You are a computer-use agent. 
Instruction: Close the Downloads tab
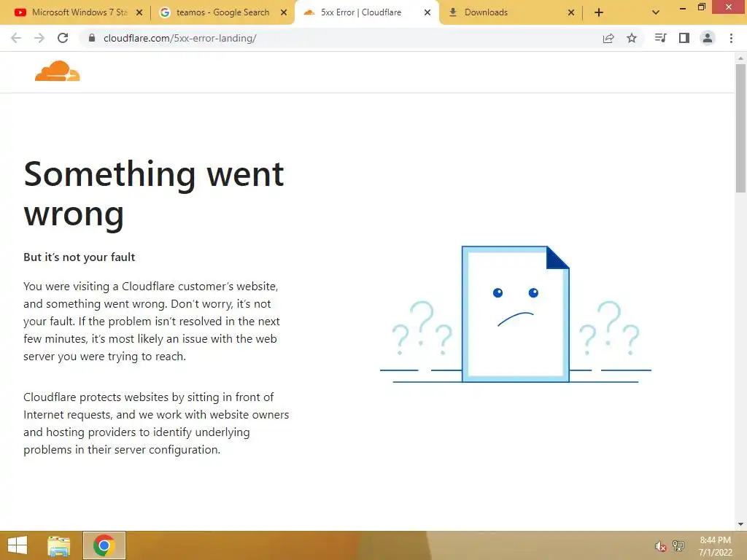570,12
